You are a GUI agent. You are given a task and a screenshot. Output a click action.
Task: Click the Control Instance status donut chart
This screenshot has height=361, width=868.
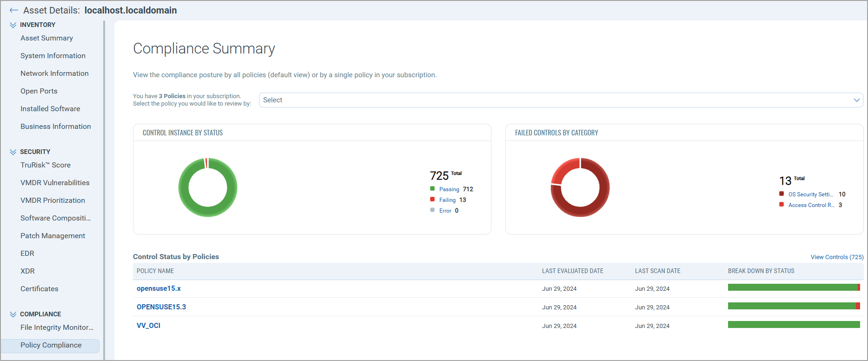click(x=208, y=187)
